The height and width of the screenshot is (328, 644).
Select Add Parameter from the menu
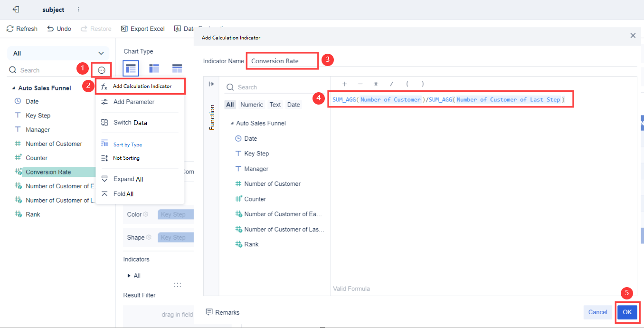[x=133, y=102]
